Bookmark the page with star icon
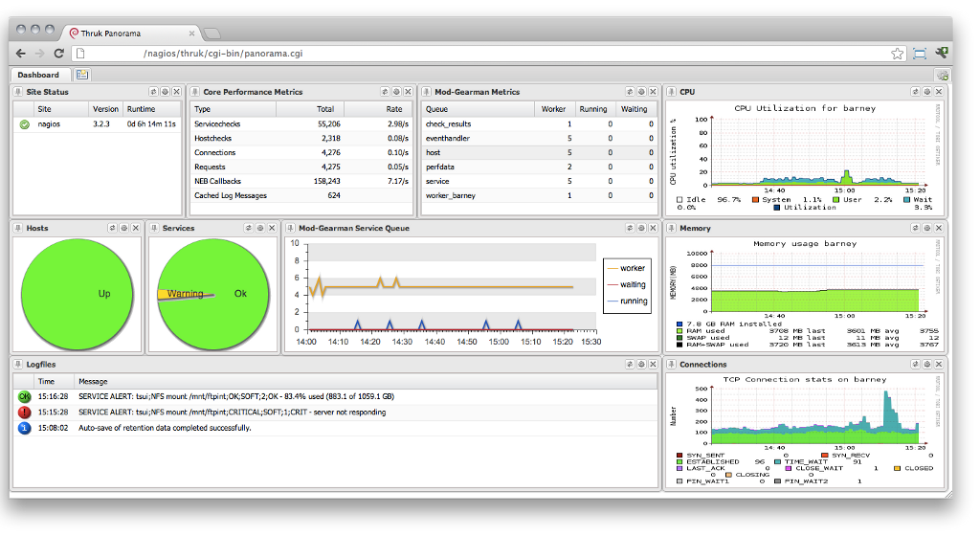 pos(898,54)
